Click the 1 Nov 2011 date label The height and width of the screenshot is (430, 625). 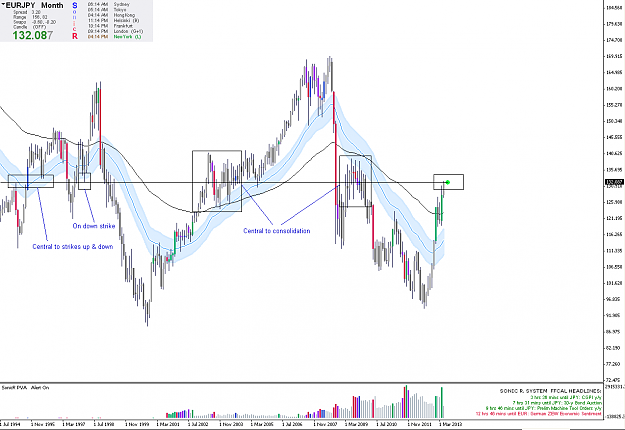(x=419, y=424)
